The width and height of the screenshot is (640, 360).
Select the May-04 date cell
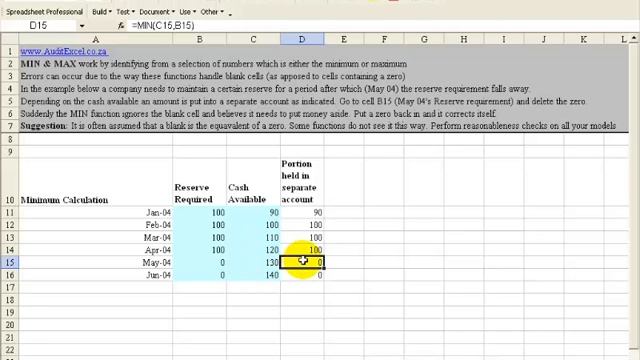tap(96, 262)
